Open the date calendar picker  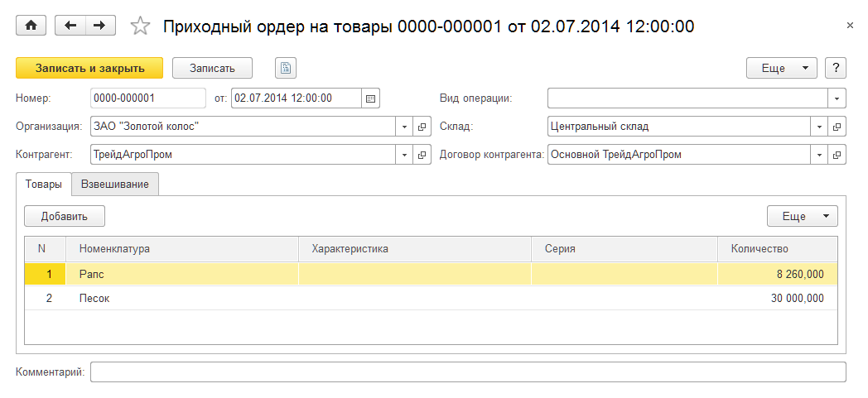click(371, 98)
